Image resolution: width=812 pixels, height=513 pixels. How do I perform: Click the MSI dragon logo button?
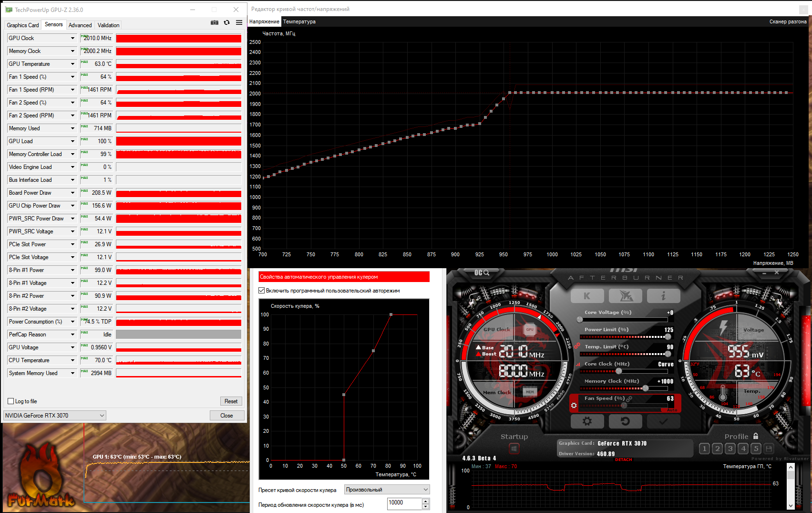point(626,296)
